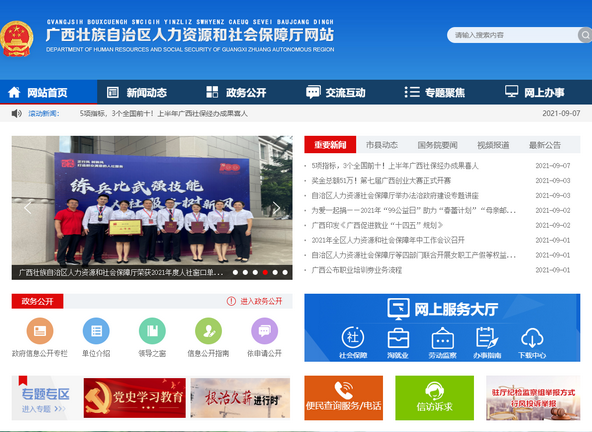Click the grid icon for 政务公开 nav
The height and width of the screenshot is (432, 592).
coord(212,92)
